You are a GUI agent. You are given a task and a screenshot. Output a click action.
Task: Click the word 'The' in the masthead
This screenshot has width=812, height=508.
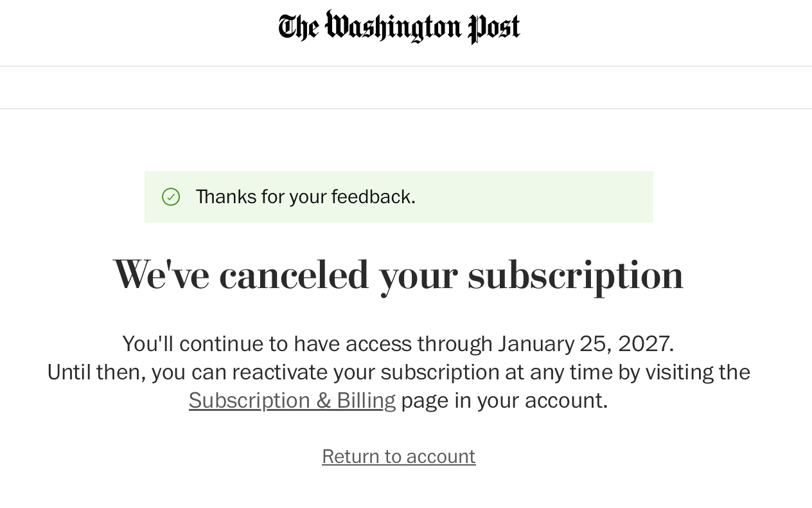[298, 28]
